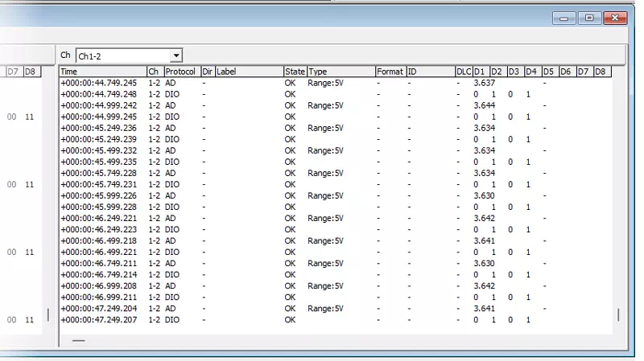Maximize the window using the title bar button
This screenshot has width=644, height=361.
[589, 18]
